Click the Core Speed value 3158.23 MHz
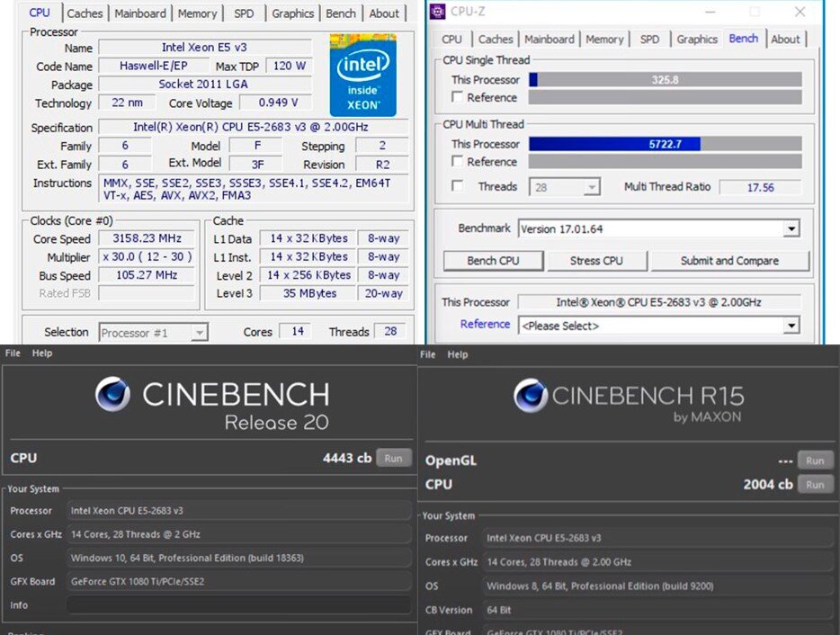This screenshot has width=840, height=635. tap(147, 238)
